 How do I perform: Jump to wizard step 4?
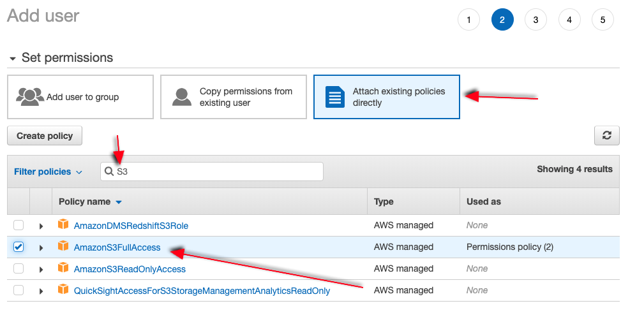point(569,20)
